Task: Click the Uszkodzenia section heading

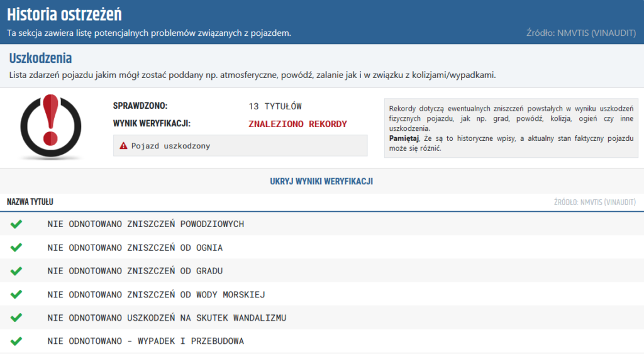Action: 40,58
